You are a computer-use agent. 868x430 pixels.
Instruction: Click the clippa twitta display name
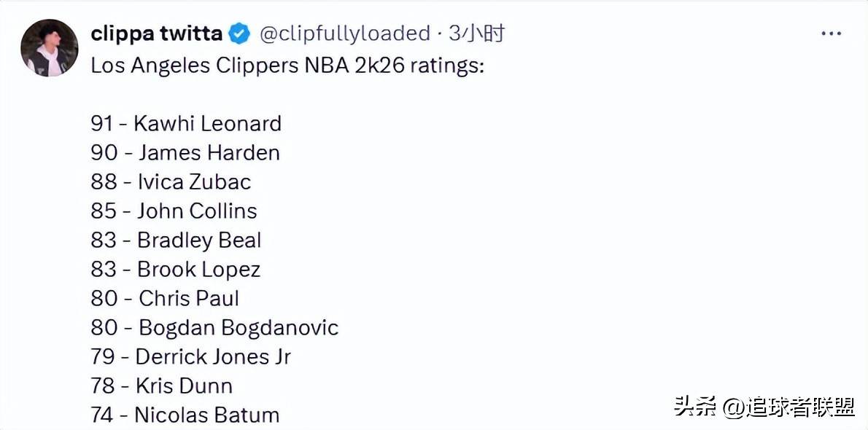click(157, 34)
